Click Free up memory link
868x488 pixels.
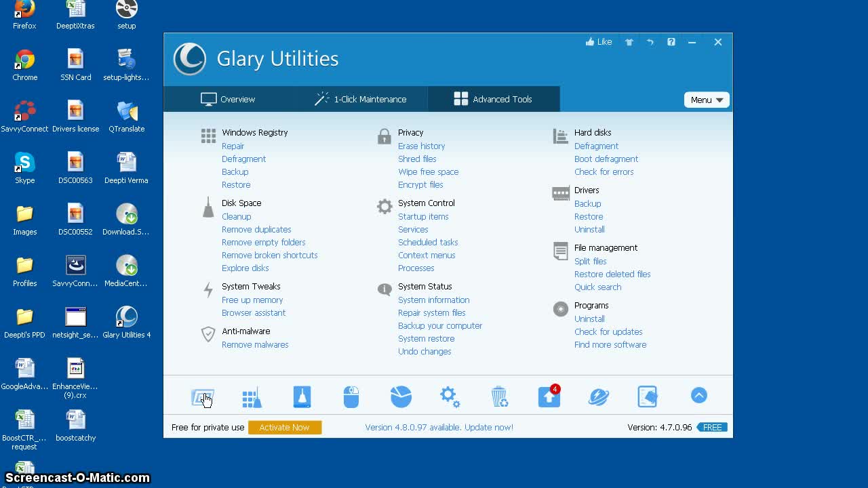[252, 300]
